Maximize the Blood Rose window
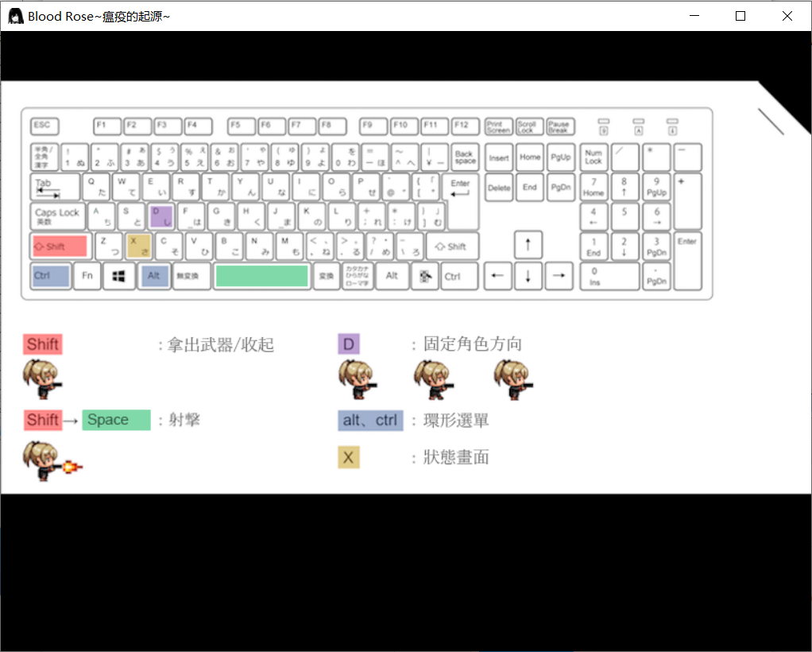Viewport: 812px width, 652px height. 740,16
